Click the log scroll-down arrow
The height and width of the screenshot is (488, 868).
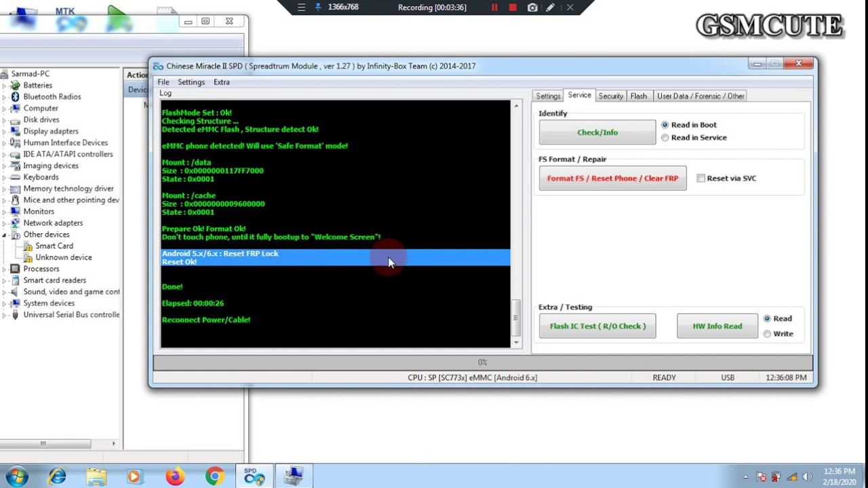coord(516,342)
